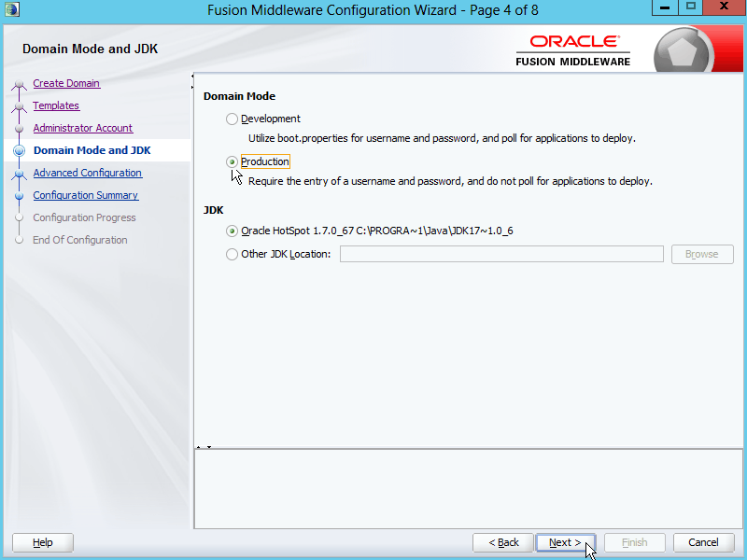Choose Oracle HotSpot 1.7.0_67 JDK option

pyautogui.click(x=233, y=231)
